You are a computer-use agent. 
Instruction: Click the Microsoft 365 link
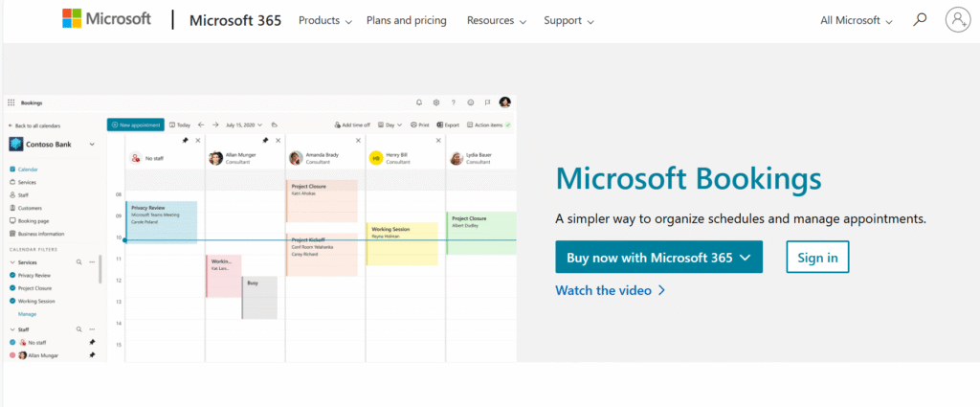pyautogui.click(x=235, y=21)
